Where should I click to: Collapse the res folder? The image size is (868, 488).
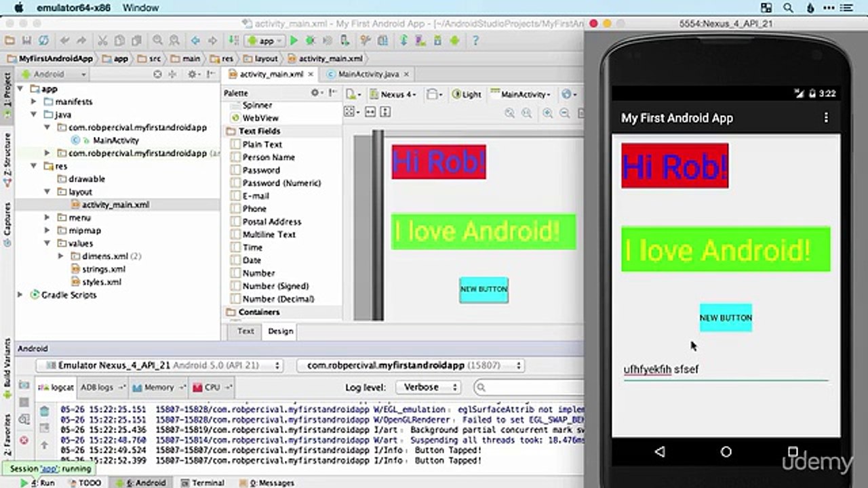[33, 166]
